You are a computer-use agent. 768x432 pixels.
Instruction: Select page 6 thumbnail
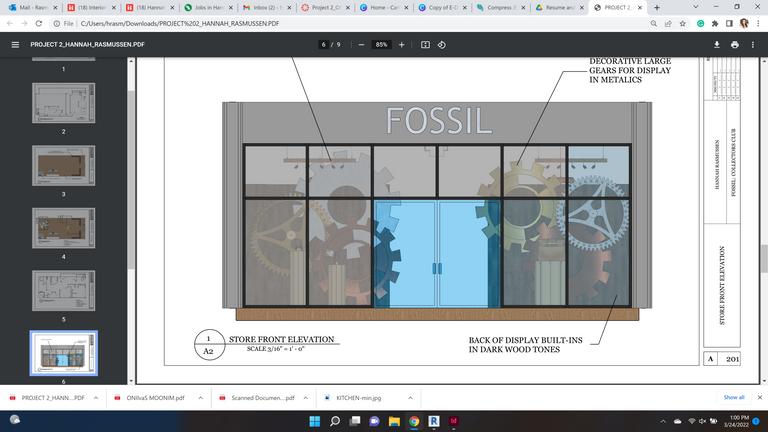tap(64, 353)
